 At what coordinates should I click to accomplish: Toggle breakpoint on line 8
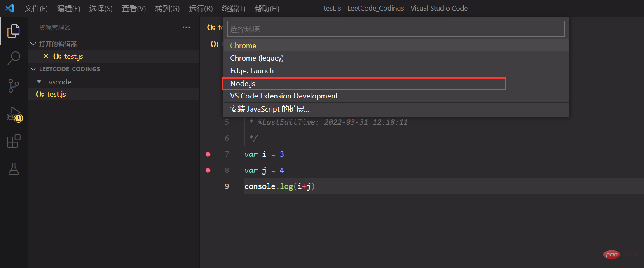[208, 170]
